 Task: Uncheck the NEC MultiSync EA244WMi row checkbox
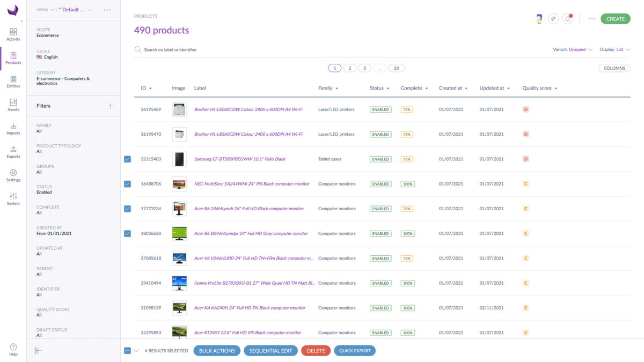tap(127, 184)
